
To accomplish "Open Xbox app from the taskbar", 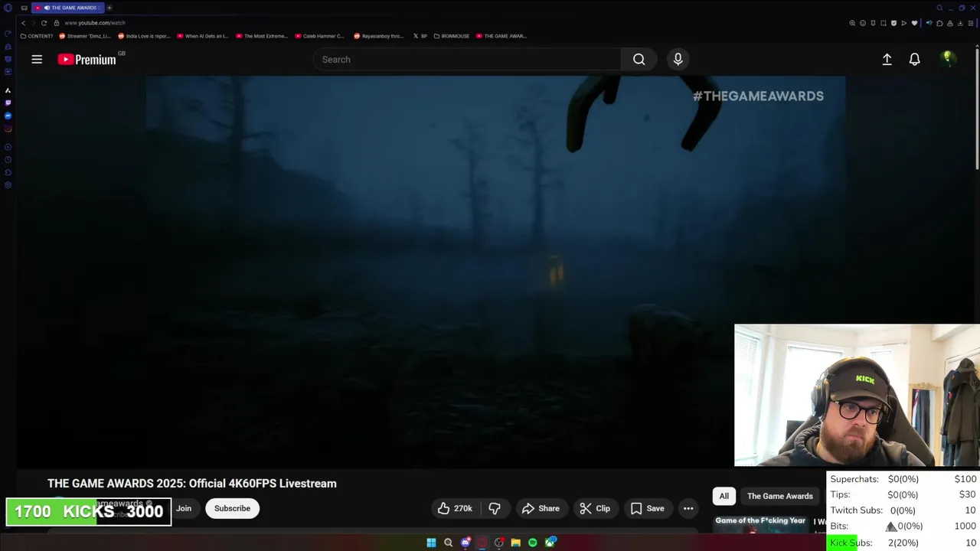I will point(550,543).
